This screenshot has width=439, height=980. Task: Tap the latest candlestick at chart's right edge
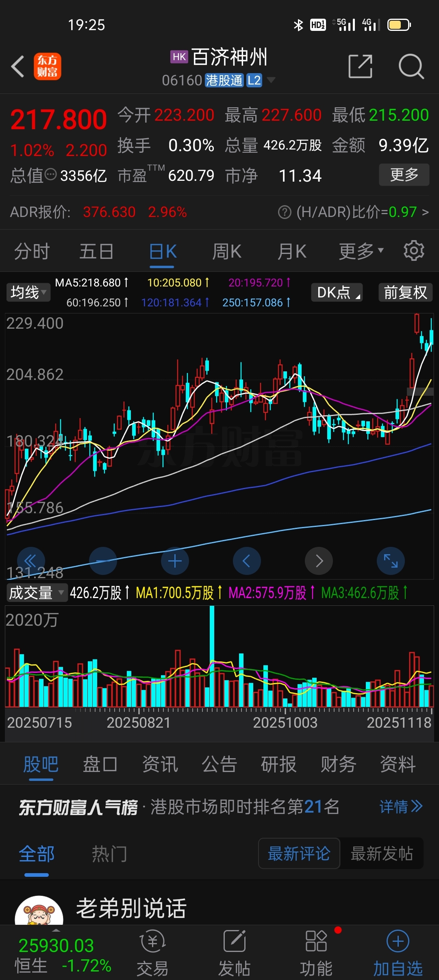coord(431,335)
